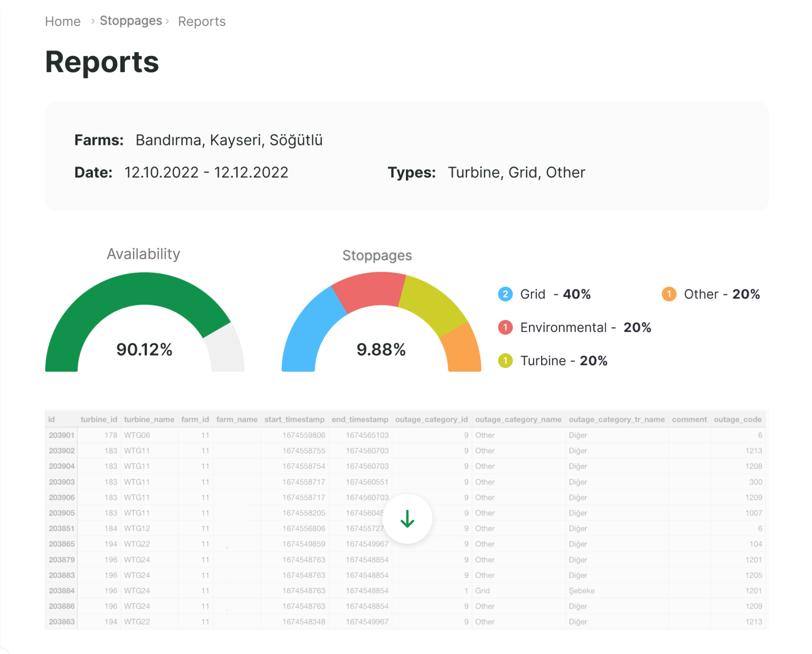Click the comment cell of row 203902
Image resolution: width=812 pixels, height=654 pixels.
[x=689, y=451]
